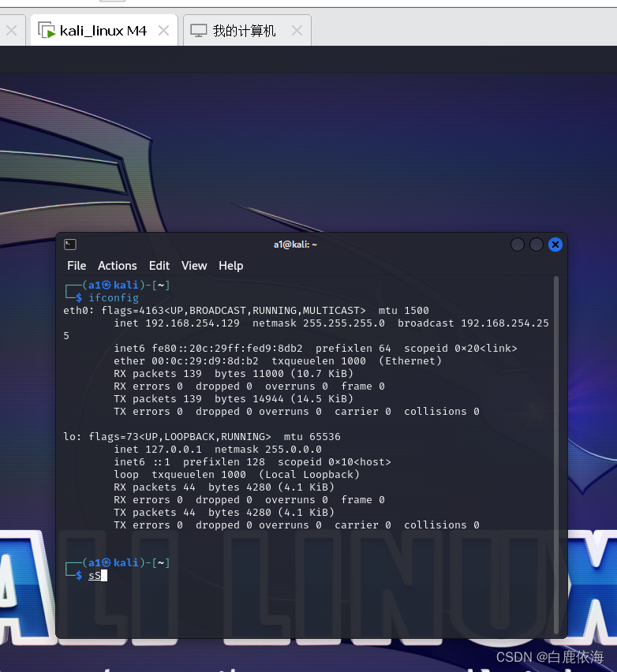
Task: Click the MAC address 00:0c:29:d9:8d:b2
Action: [x=205, y=361]
